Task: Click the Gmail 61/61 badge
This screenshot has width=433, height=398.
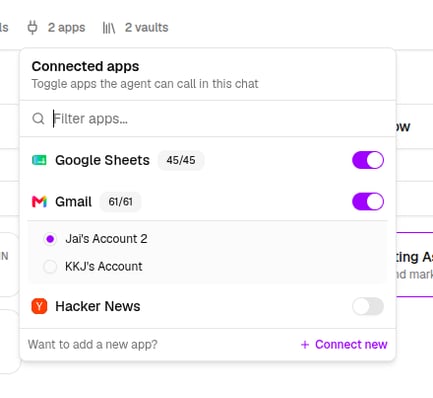Action: point(120,202)
